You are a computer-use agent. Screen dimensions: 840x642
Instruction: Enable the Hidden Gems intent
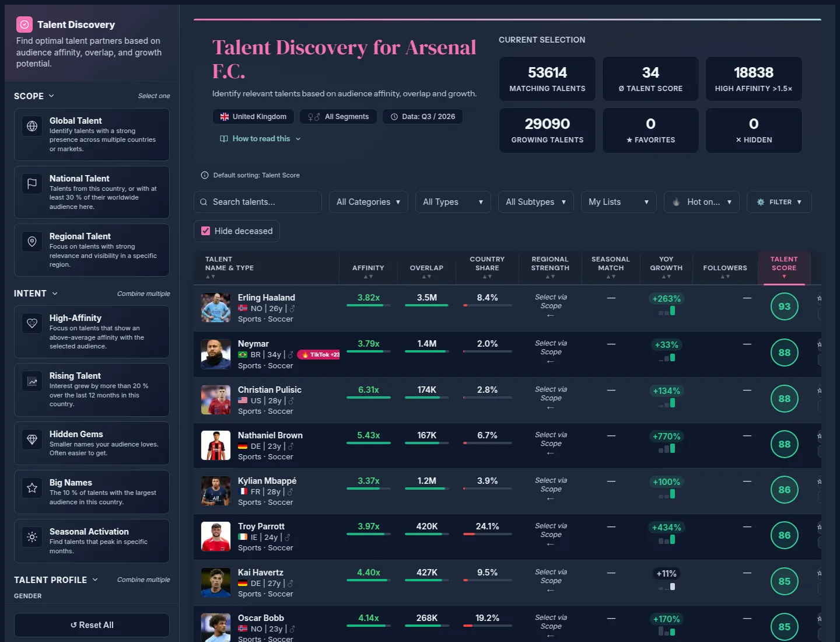tap(92, 444)
